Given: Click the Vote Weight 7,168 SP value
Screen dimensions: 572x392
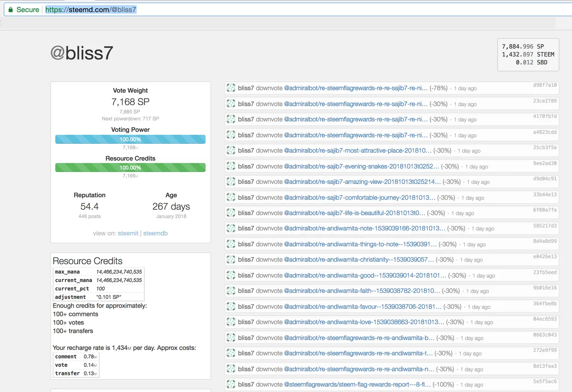Looking at the screenshot, I should coord(130,102).
